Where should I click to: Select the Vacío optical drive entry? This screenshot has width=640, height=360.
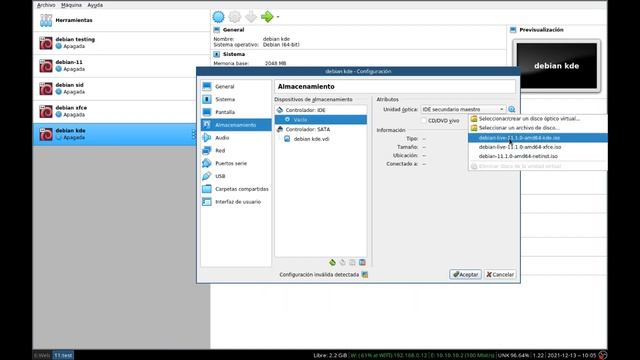pos(321,120)
